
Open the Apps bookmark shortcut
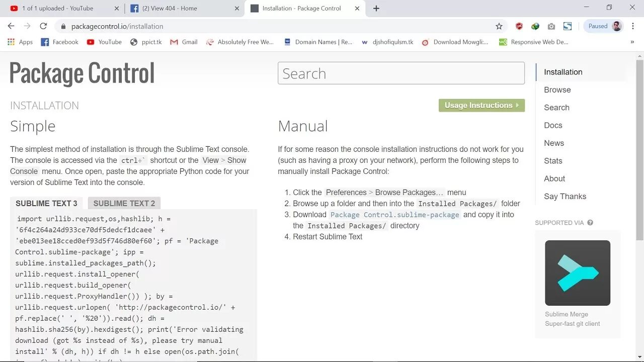(21, 42)
